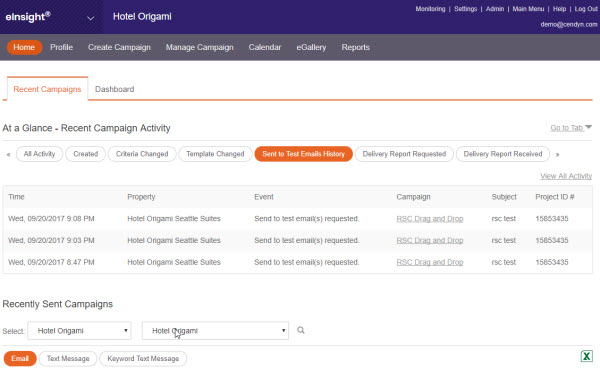Expand the eInsight product chevron
Image resolution: width=600 pixels, height=372 pixels.
click(90, 18)
